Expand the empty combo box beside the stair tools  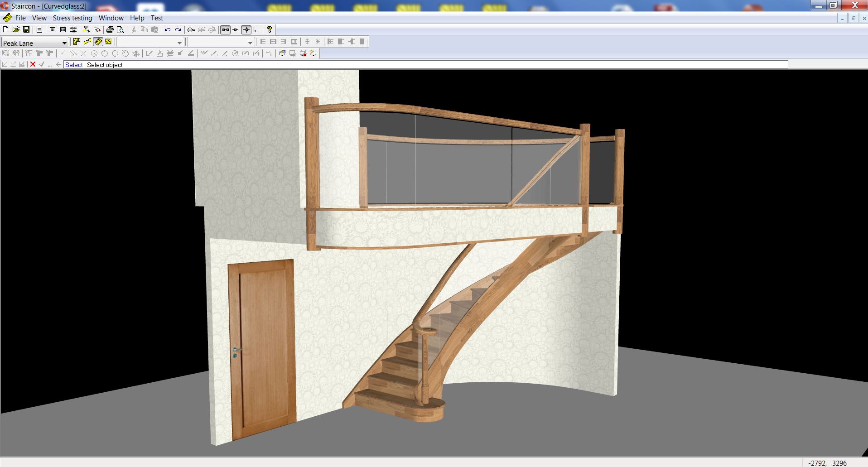(179, 42)
